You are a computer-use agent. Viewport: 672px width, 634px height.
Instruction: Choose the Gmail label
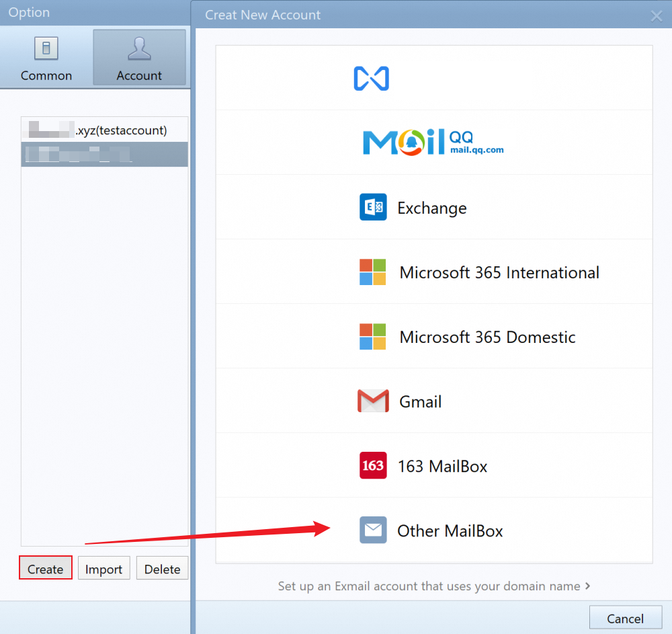coord(420,402)
